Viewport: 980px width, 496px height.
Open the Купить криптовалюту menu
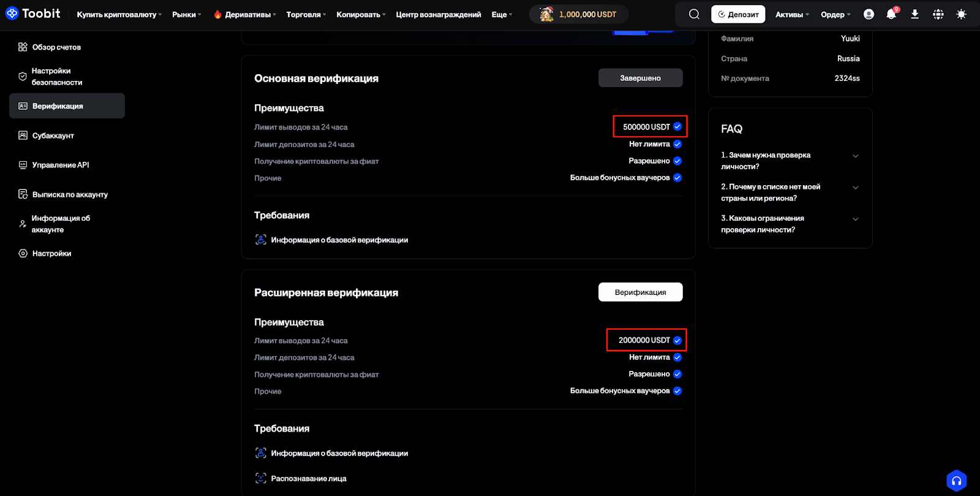tap(119, 15)
